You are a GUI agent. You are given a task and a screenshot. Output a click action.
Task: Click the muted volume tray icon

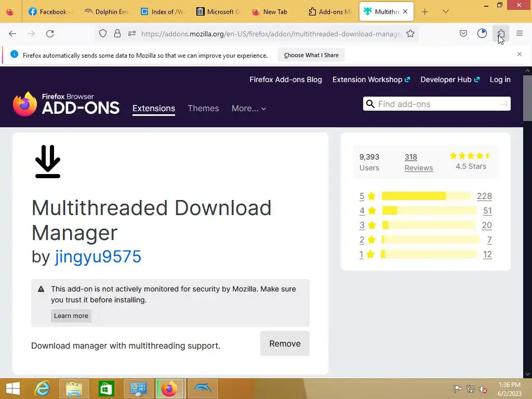click(483, 389)
